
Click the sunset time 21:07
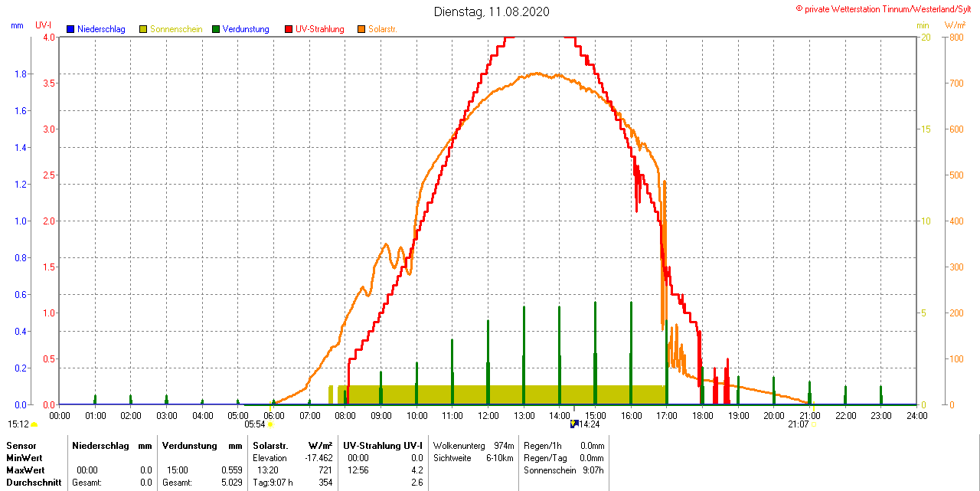point(799,424)
